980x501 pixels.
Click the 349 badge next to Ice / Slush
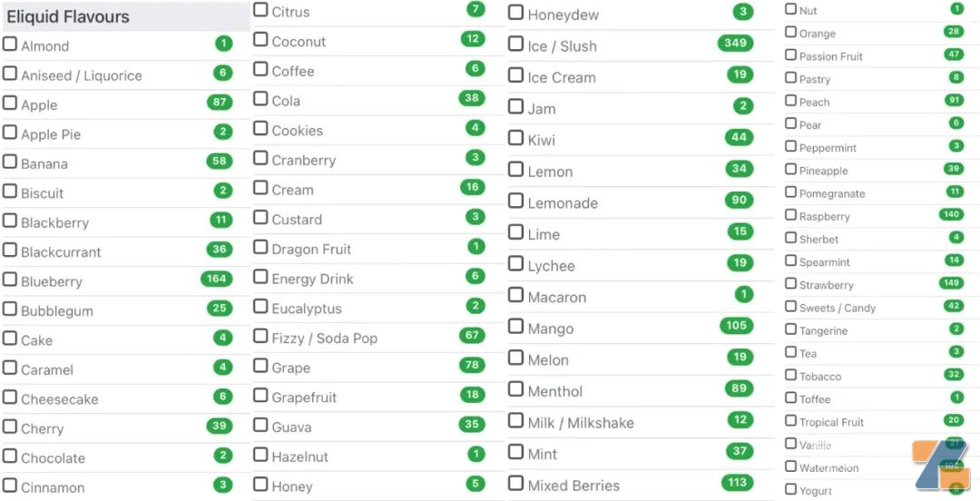tap(735, 44)
